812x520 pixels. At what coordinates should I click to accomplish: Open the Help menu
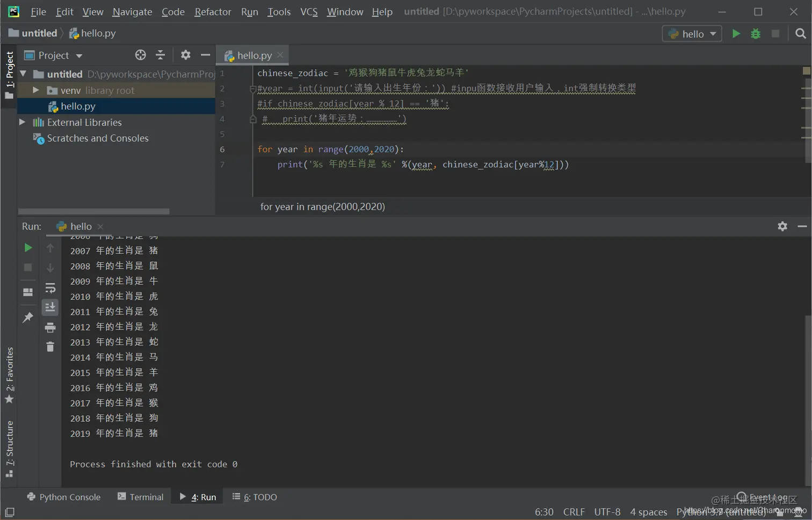click(382, 11)
